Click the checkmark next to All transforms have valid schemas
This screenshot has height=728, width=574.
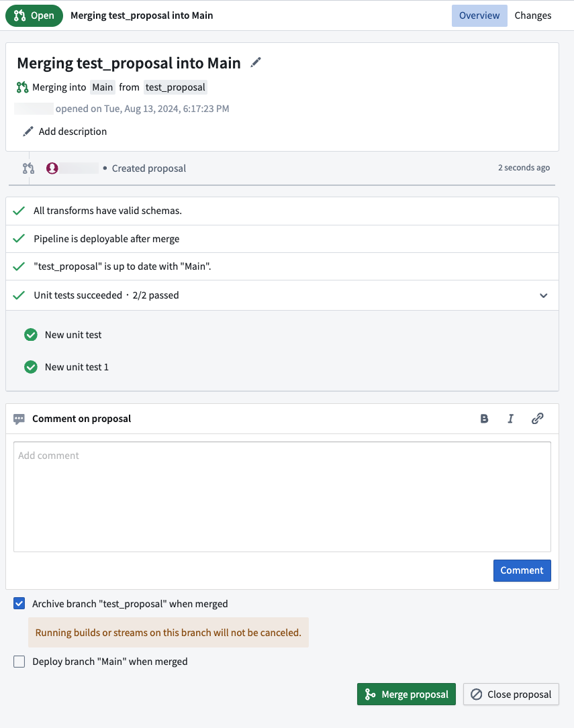19,211
